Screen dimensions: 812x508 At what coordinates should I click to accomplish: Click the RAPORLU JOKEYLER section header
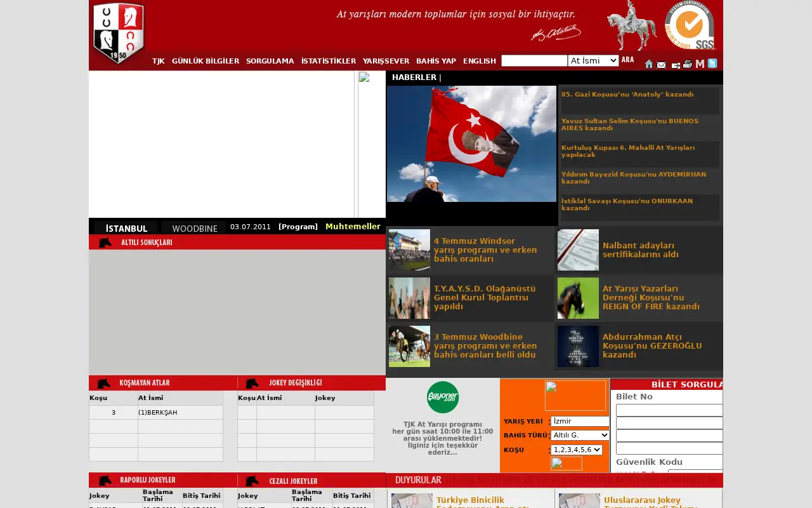163,480
